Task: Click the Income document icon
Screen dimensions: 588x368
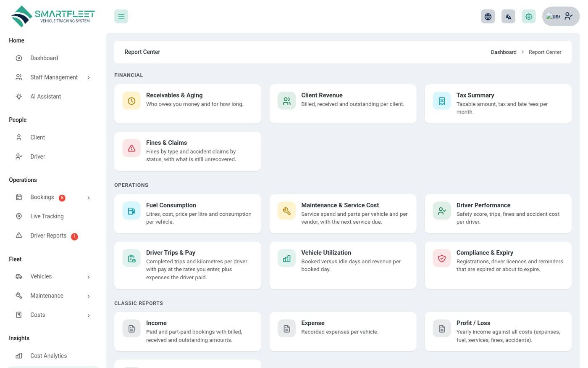Action: tap(131, 328)
